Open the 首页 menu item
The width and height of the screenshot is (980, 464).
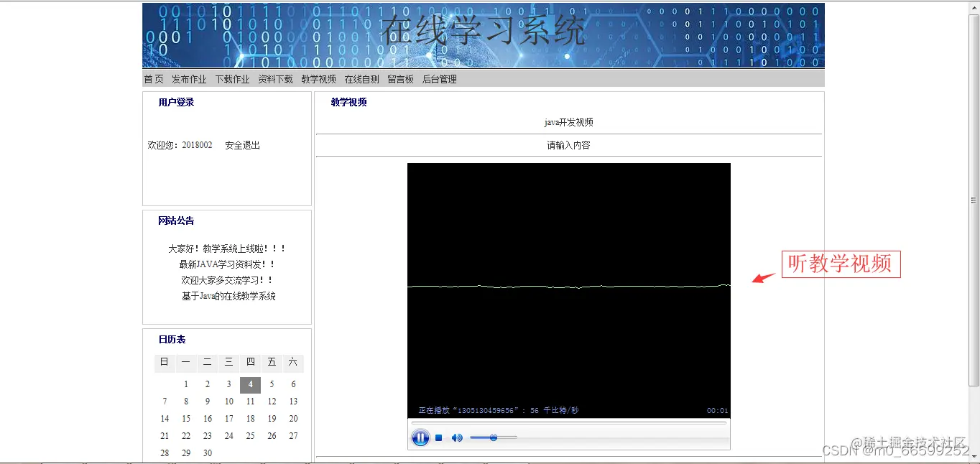pyautogui.click(x=154, y=79)
